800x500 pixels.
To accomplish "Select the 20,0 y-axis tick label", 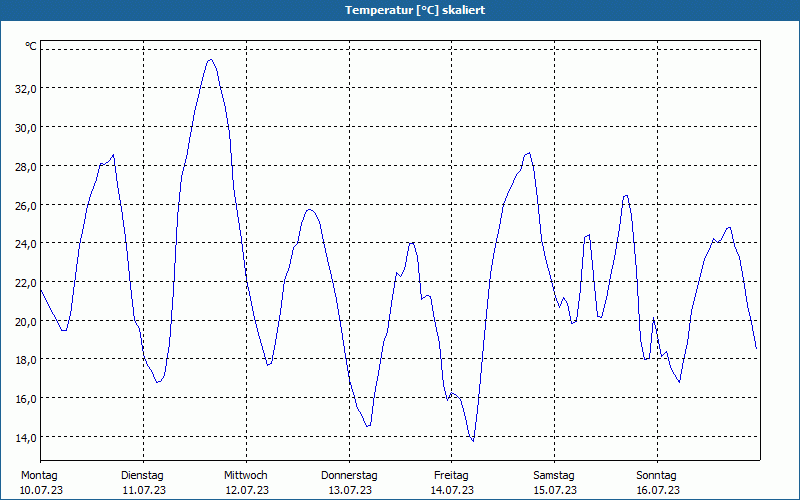I will 26,321.
